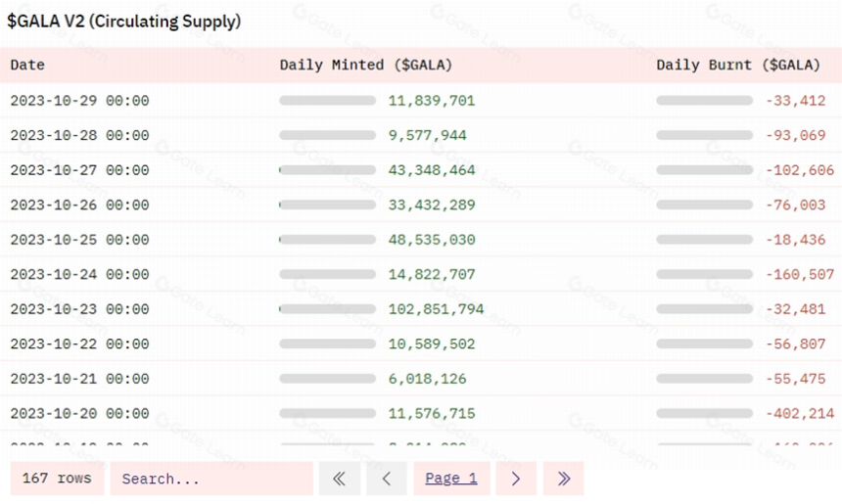Click burnt value -56,807
This screenshot has width=842, height=504.
click(795, 344)
